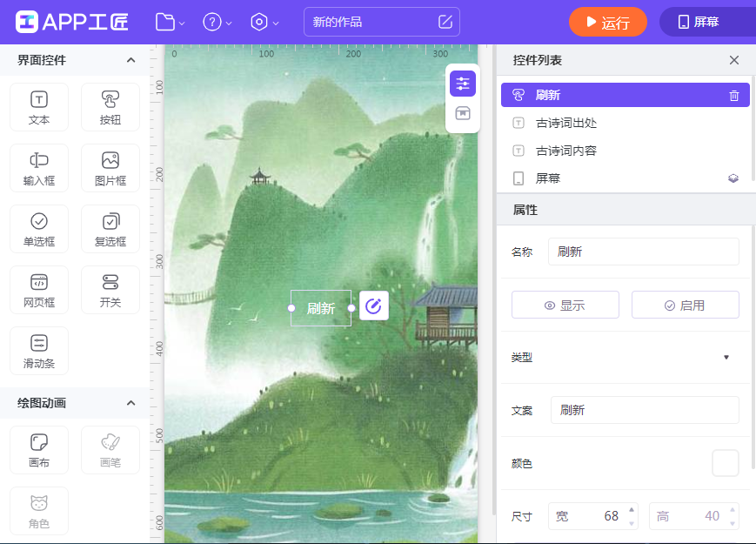The height and width of the screenshot is (544, 756).
Task: Edit the 名称 name field
Action: (x=643, y=252)
